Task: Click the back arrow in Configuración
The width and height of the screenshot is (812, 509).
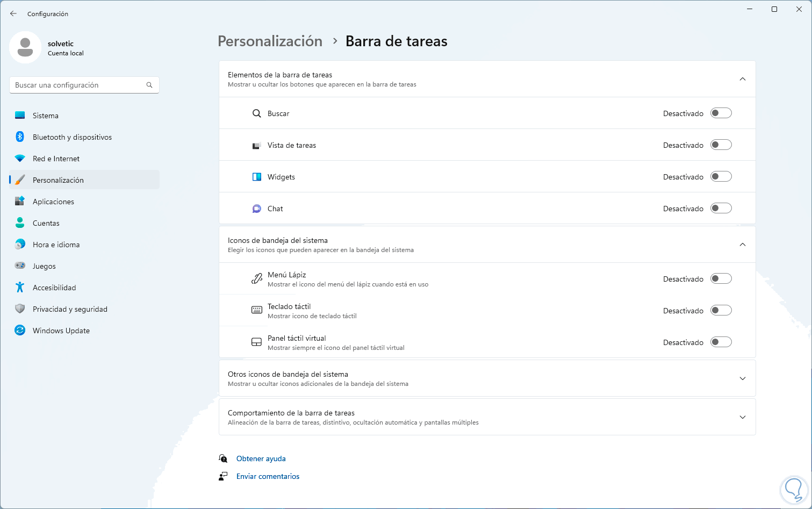Action: (13, 13)
